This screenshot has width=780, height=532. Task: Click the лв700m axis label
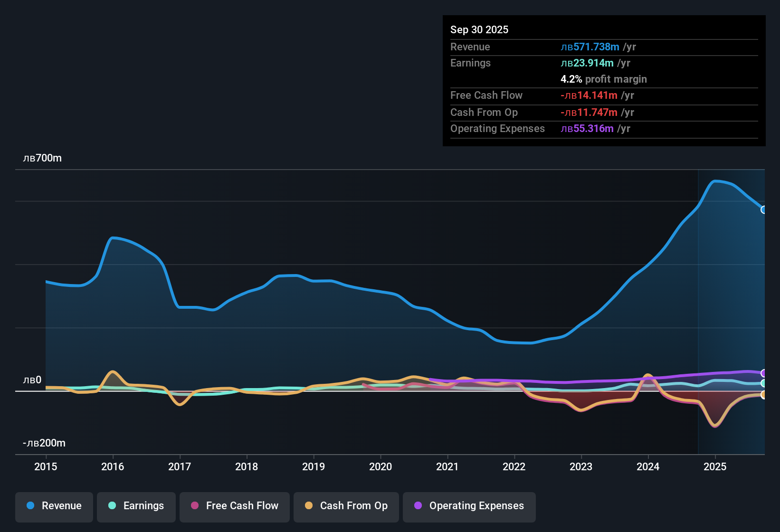coord(43,158)
